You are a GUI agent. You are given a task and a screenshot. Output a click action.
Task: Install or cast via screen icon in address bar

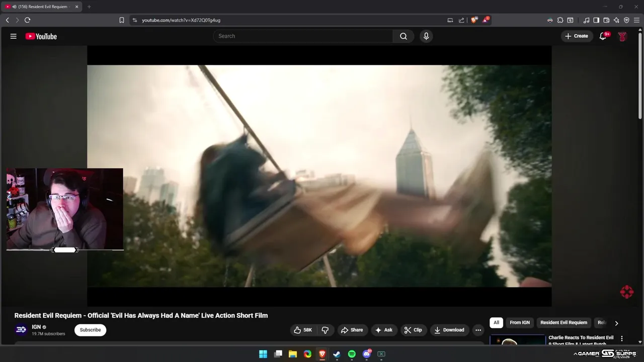click(x=450, y=20)
